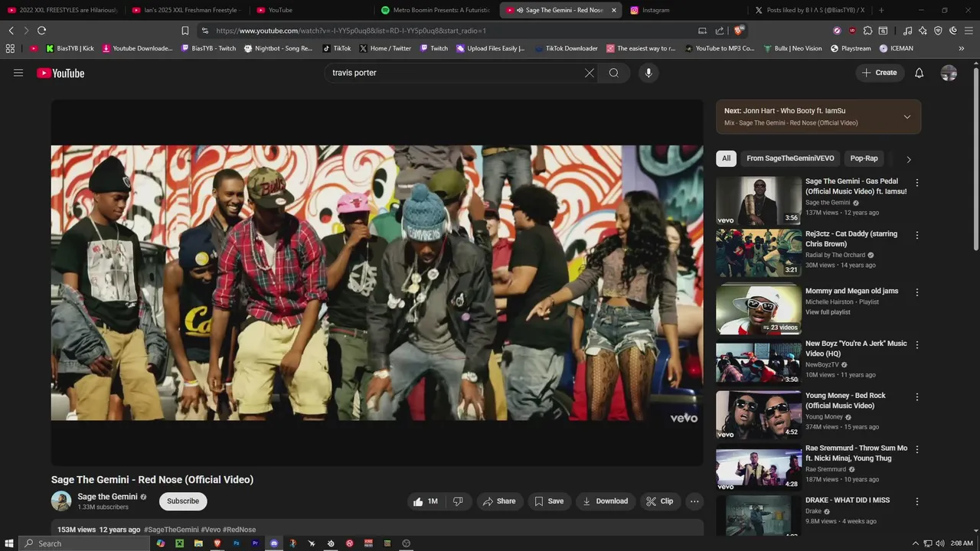Dislike the Red Nose video
Screen dimensions: 980x551
pyautogui.click(x=458, y=501)
